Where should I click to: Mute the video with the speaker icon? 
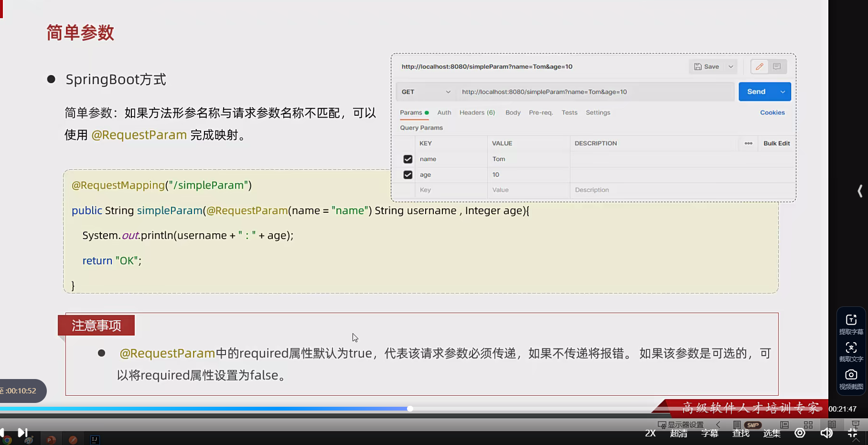click(826, 433)
